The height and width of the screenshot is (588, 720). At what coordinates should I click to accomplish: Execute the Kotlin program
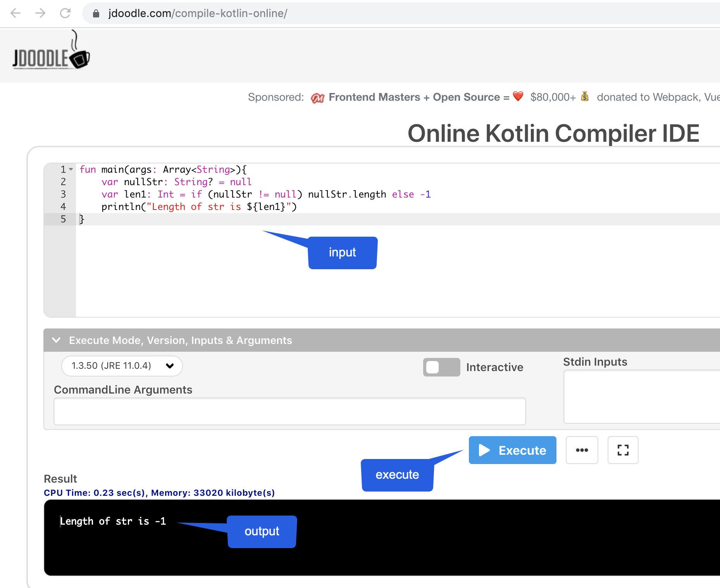pyautogui.click(x=512, y=450)
